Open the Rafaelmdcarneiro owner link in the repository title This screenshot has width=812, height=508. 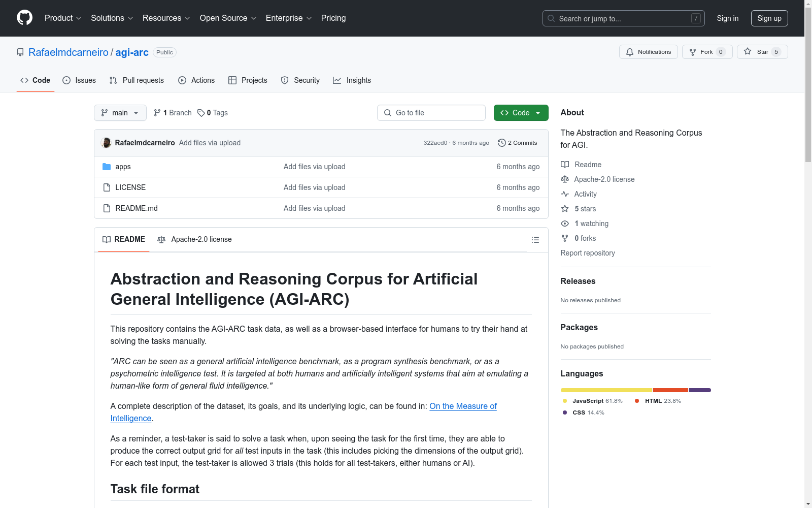69,52
